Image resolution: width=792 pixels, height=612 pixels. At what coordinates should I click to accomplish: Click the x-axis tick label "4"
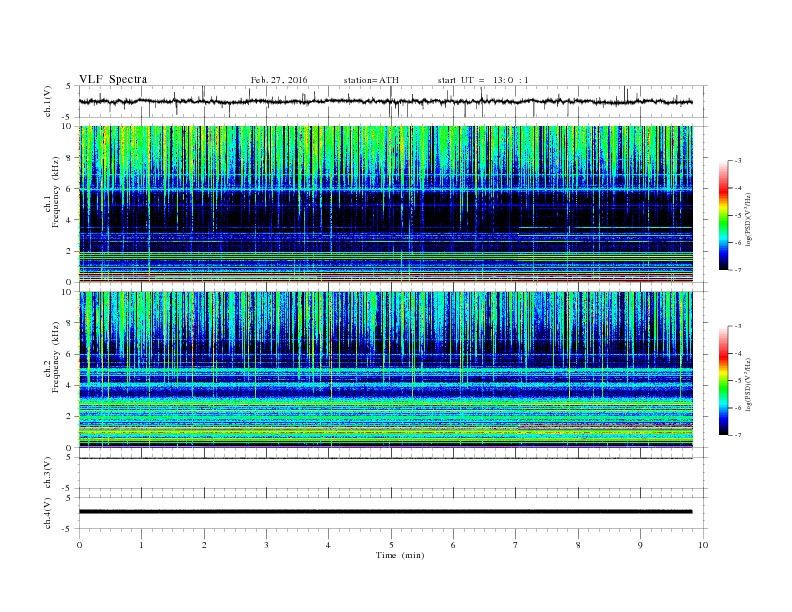tap(329, 545)
